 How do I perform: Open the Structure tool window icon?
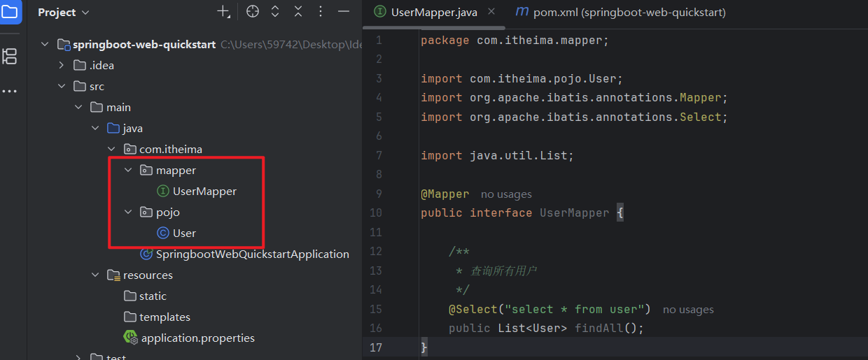pyautogui.click(x=10, y=57)
